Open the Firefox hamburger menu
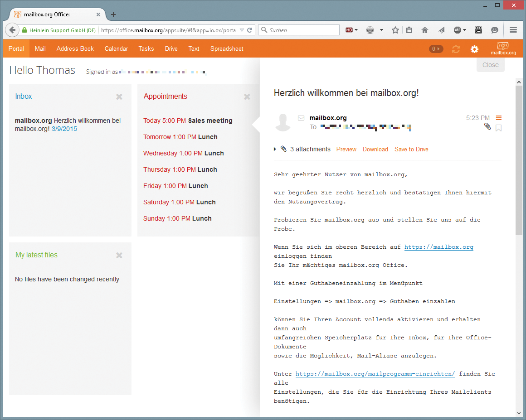Image resolution: width=526 pixels, height=420 pixels. coord(513,30)
